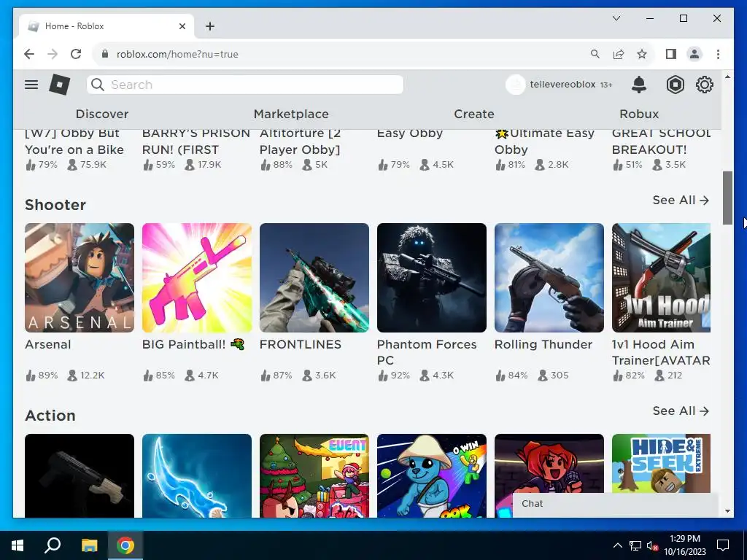Click the address bar URL
This screenshot has height=560, width=747.
tap(177, 54)
